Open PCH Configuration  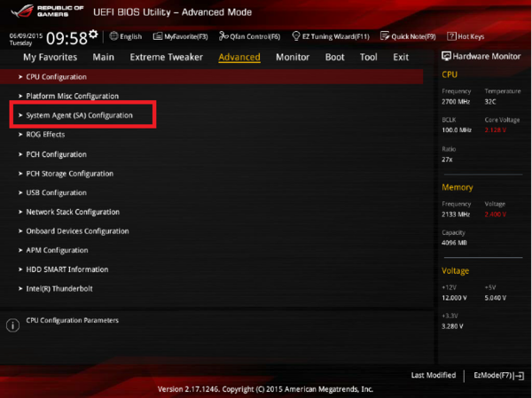[57, 154]
